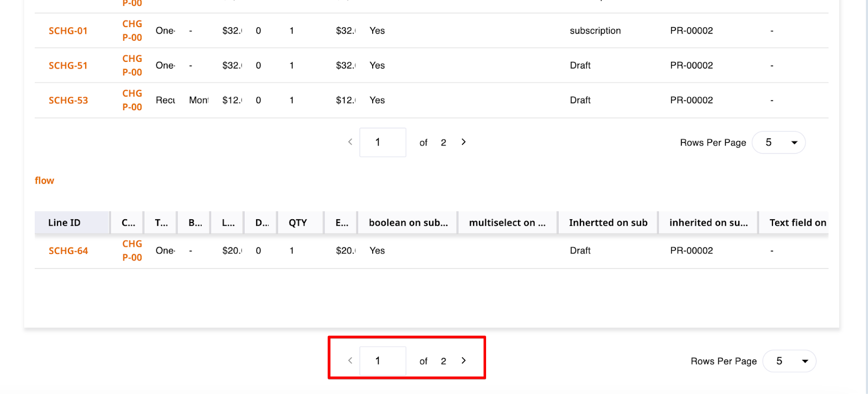
Task: Go to next page in upper table pagination
Action: tap(463, 142)
